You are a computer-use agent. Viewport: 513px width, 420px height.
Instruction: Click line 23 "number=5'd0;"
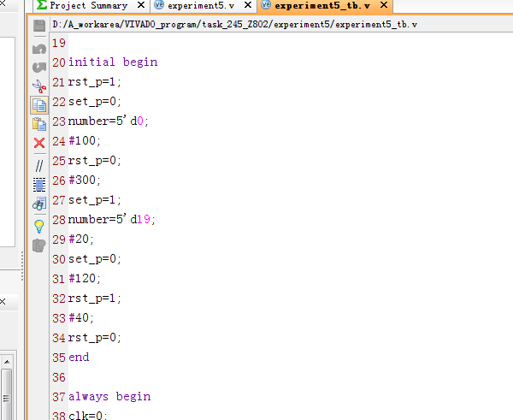pyautogui.click(x=109, y=121)
